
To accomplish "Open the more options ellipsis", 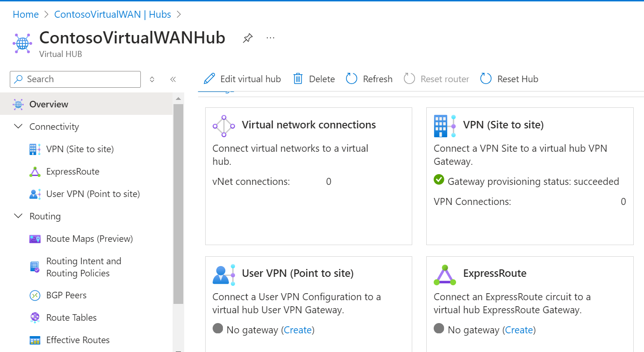I will 270,38.
